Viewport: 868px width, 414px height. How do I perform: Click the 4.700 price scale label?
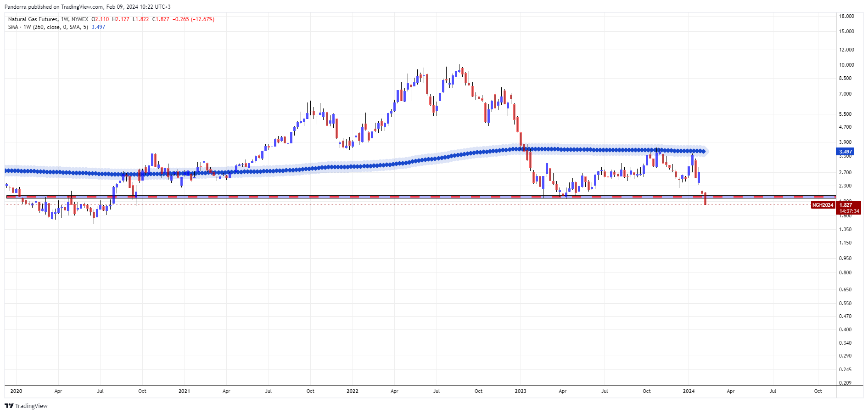coord(845,127)
